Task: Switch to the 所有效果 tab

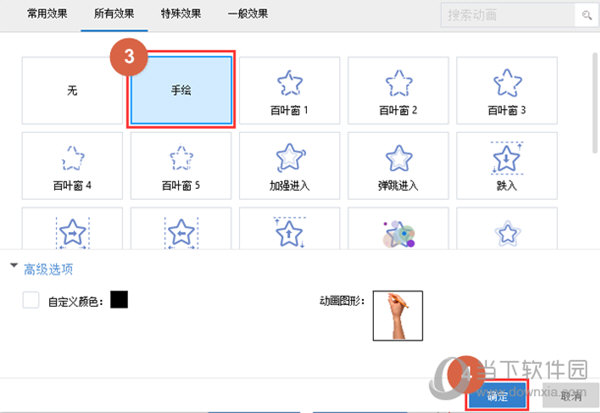Action: point(114,14)
